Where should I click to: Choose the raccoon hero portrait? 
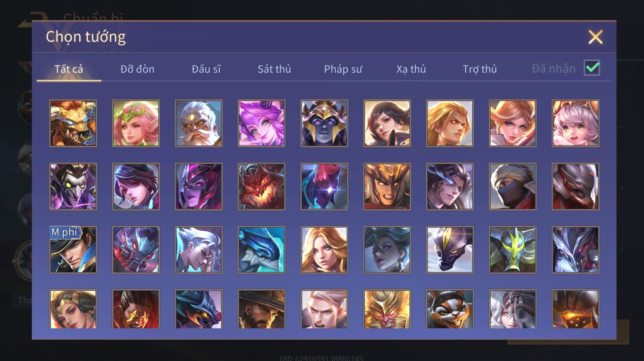coord(450,309)
